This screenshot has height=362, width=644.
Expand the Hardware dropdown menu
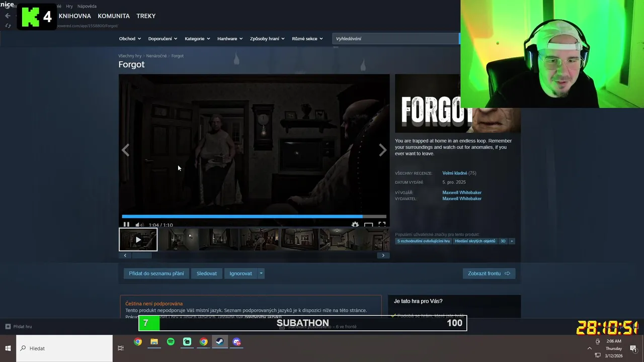point(230,39)
